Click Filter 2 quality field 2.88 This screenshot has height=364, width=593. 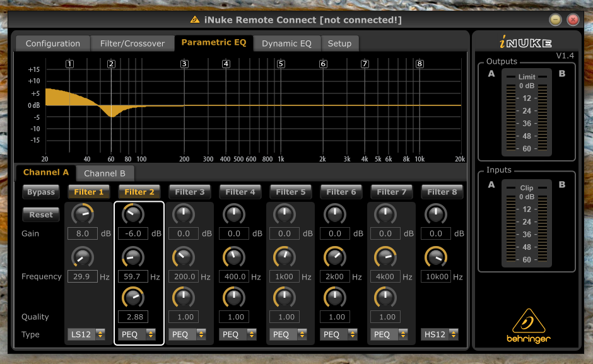coord(133,317)
